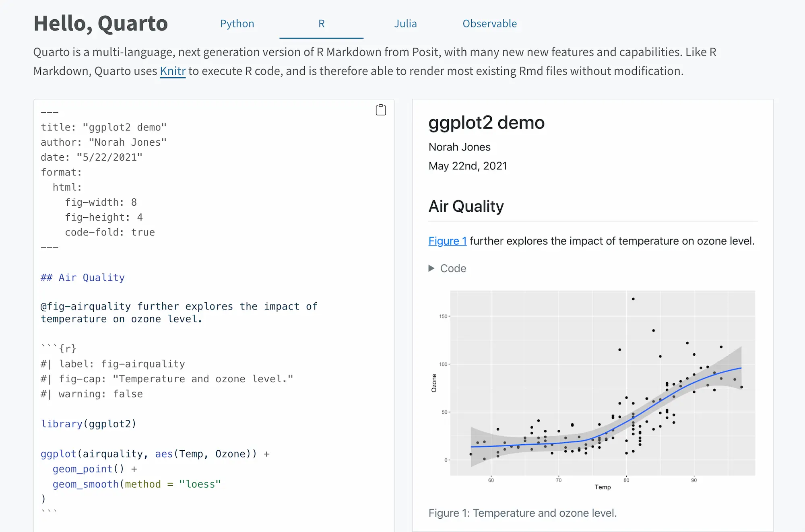
Task: Click the Air Quality rendered heading
Action: coord(466,206)
